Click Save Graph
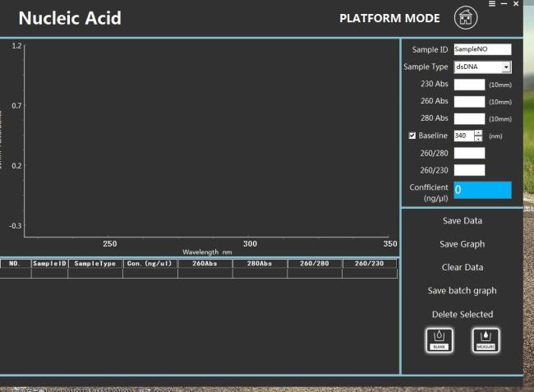 point(462,244)
